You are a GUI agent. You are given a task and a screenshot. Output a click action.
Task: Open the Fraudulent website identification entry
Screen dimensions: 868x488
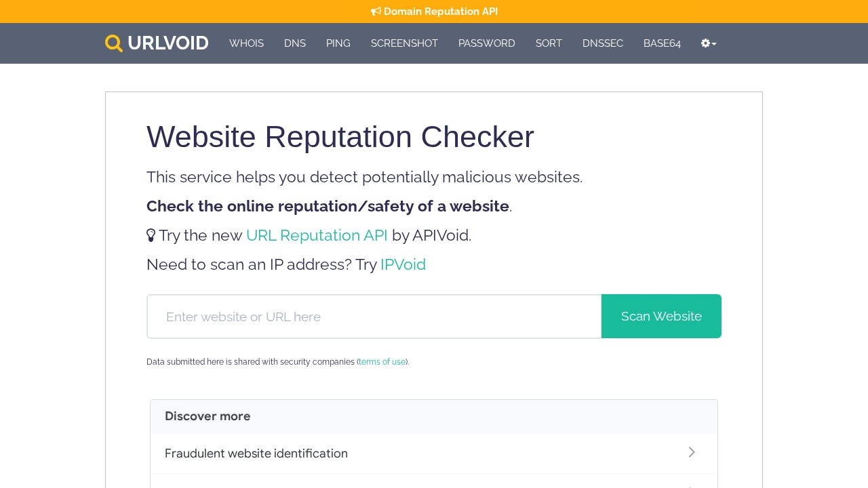pyautogui.click(x=256, y=453)
